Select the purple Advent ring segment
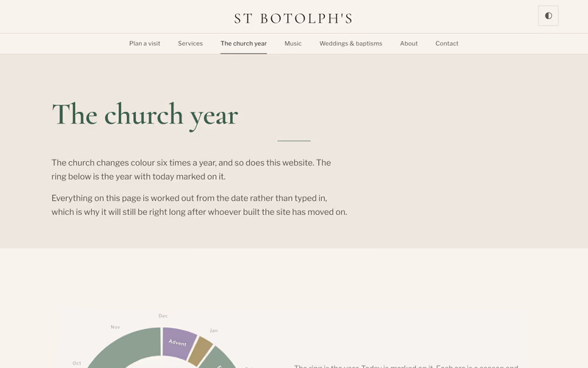This screenshot has height=368, width=588. (179, 342)
